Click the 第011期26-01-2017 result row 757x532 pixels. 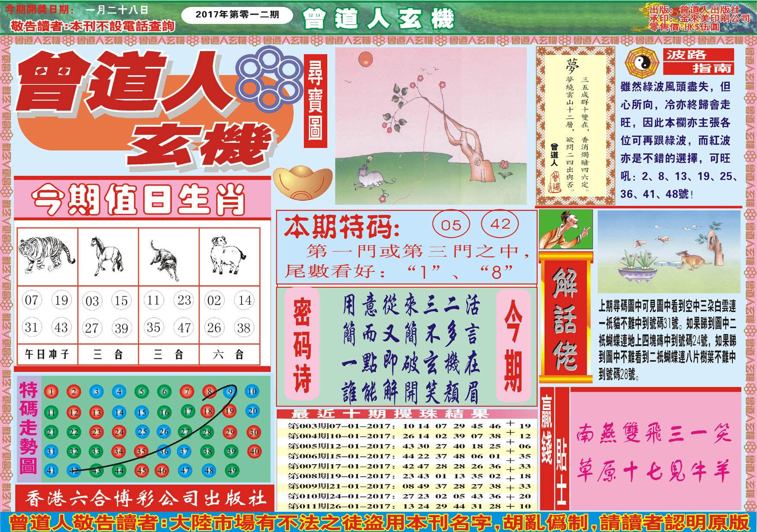tap(409, 506)
